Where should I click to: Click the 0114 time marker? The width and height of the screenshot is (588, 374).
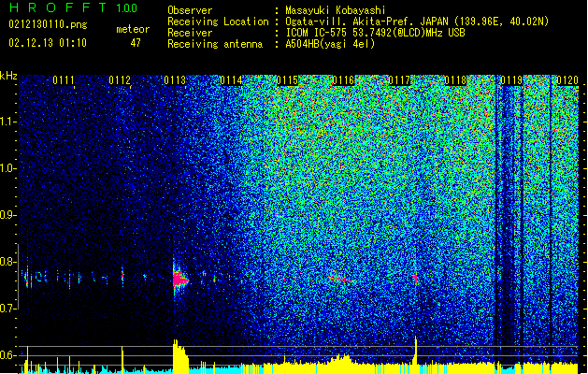click(231, 80)
